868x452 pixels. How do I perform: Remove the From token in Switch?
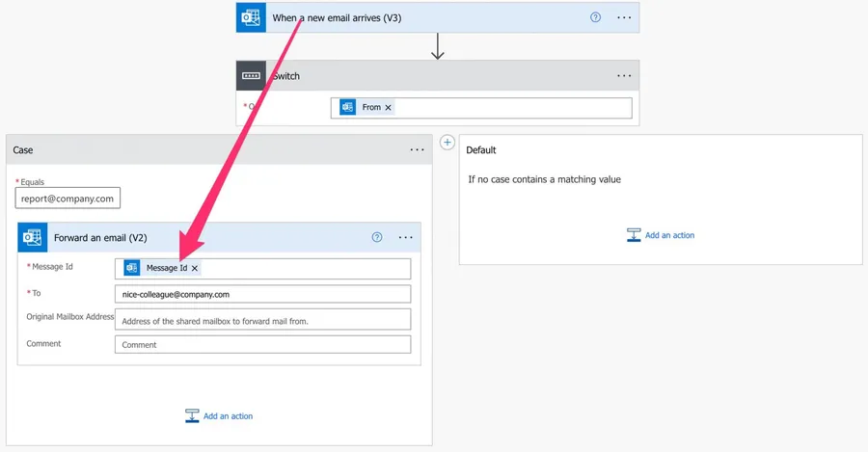tap(389, 108)
